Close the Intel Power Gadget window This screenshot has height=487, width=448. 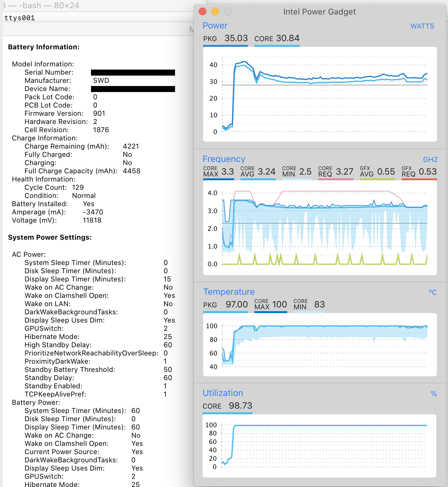tap(203, 12)
